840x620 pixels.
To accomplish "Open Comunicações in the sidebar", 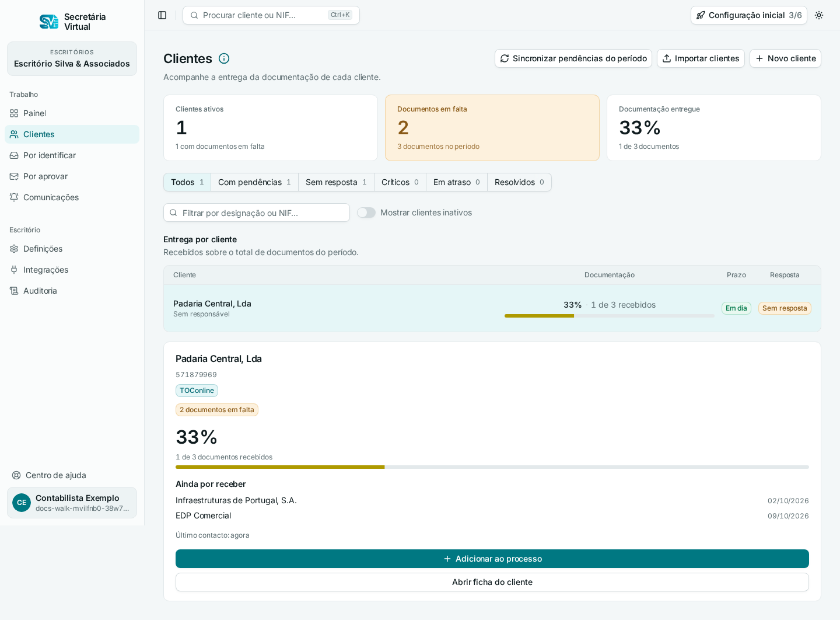I will (x=72, y=197).
